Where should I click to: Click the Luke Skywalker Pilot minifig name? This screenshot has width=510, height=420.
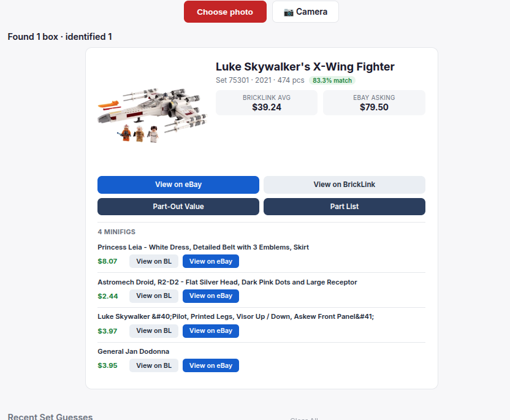tap(235, 316)
